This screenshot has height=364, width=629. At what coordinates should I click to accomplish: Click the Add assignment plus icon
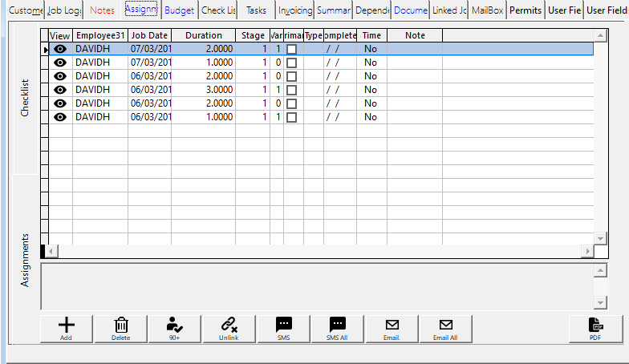67,325
